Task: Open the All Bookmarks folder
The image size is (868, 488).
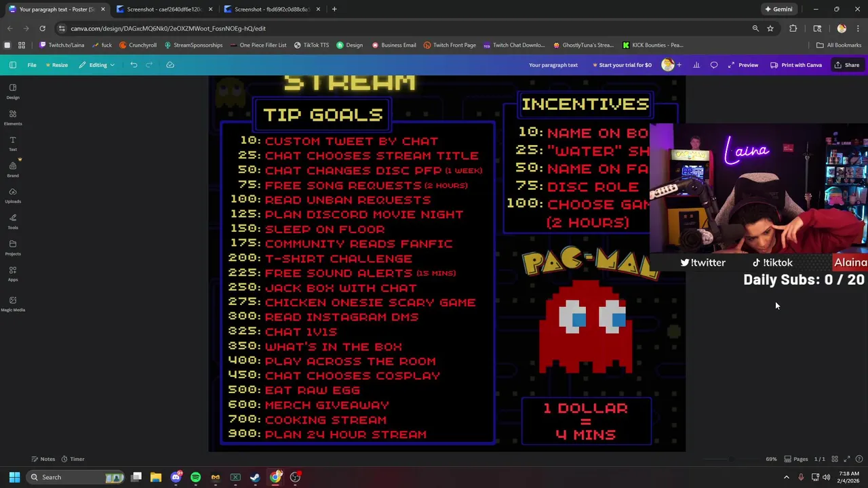Action: click(x=839, y=45)
